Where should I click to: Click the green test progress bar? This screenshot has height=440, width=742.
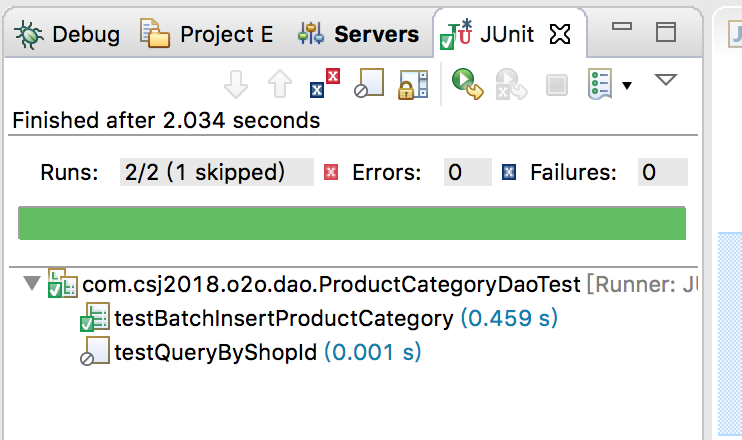[352, 223]
